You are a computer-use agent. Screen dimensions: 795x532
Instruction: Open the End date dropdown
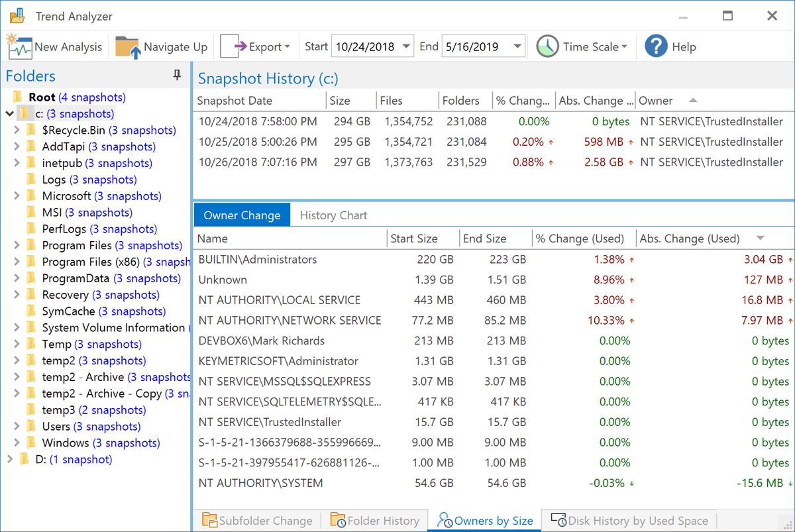(x=517, y=46)
